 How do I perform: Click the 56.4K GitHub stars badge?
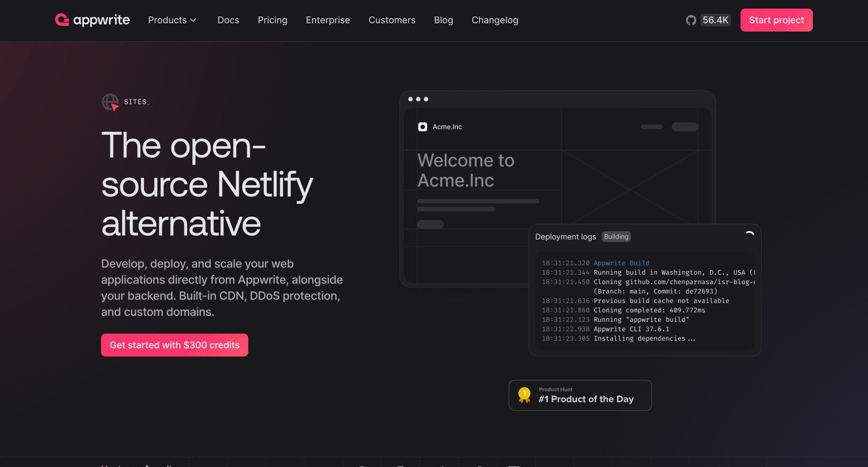(x=715, y=20)
